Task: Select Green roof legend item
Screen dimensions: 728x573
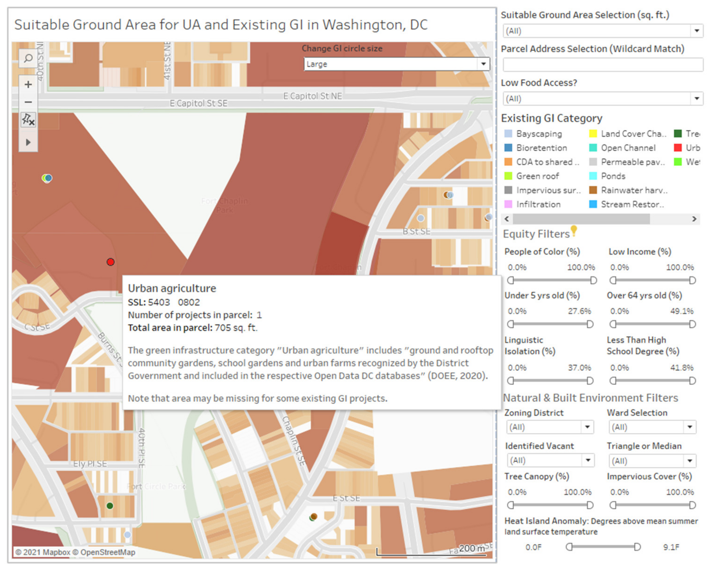Action: (x=537, y=176)
